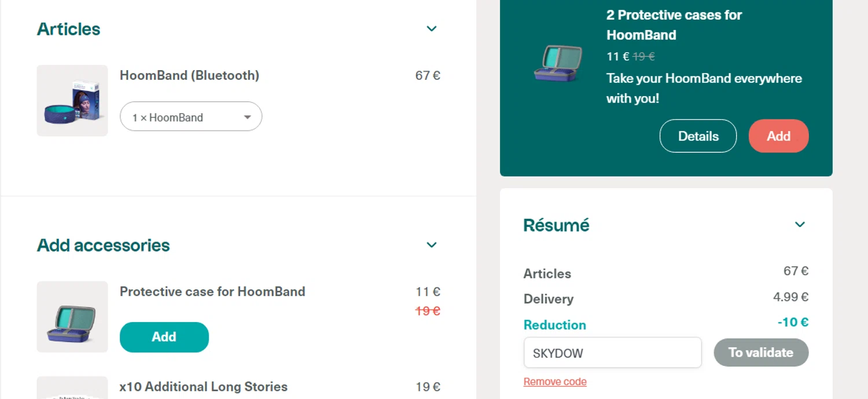Click the -10 € reduction amount

tap(793, 322)
